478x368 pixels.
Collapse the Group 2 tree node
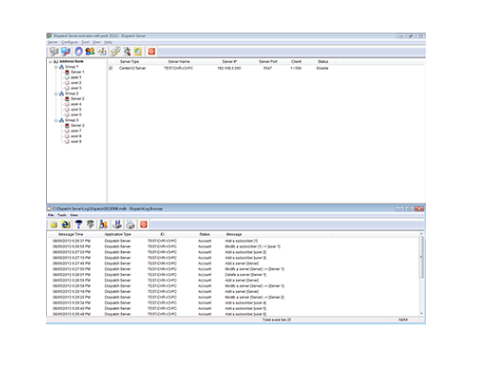click(x=56, y=94)
